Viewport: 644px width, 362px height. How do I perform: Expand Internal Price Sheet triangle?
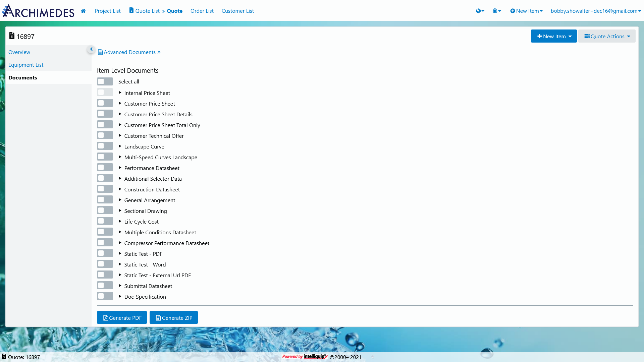(x=120, y=93)
